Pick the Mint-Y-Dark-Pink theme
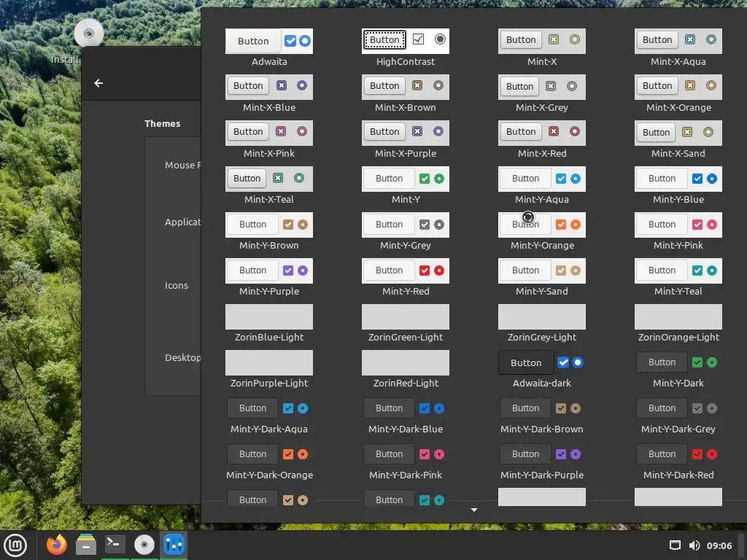 click(x=406, y=462)
